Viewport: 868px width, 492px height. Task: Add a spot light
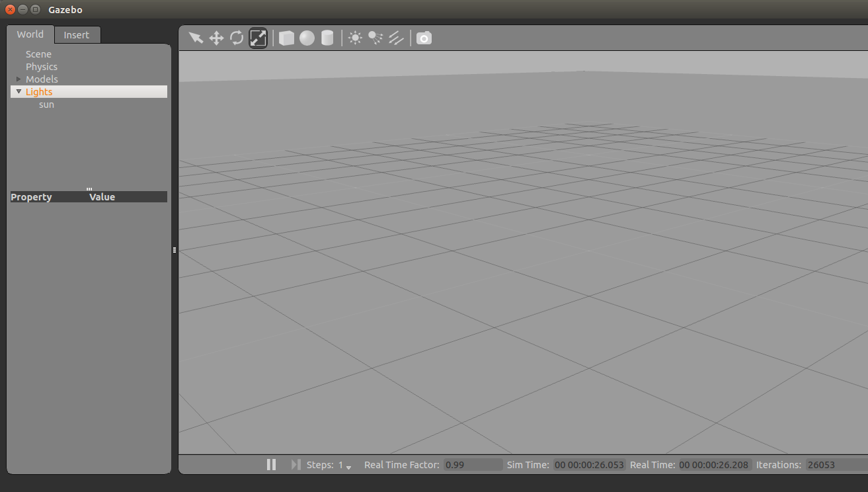pos(375,38)
